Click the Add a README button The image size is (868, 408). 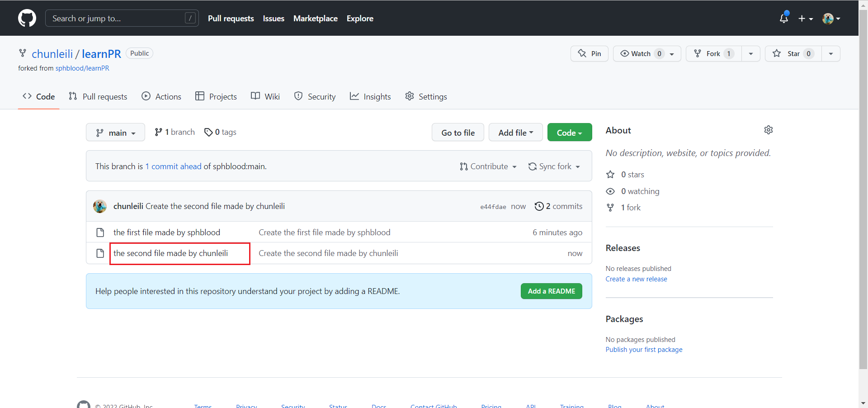(x=552, y=291)
